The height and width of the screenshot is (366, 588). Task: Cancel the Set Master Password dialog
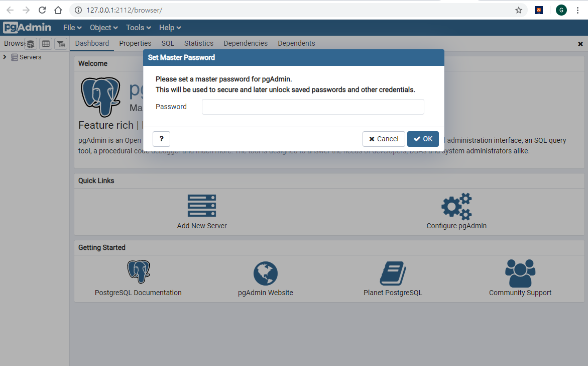[x=384, y=139]
